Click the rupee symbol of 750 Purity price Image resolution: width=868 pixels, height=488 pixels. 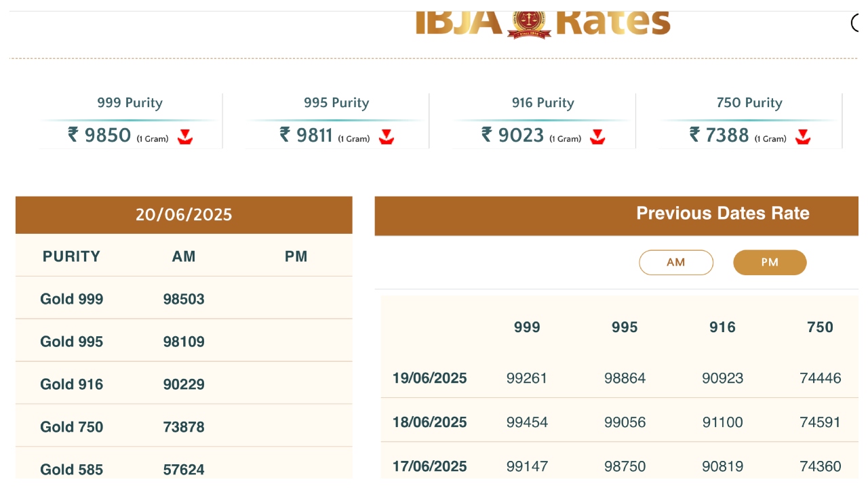pyautogui.click(x=694, y=135)
